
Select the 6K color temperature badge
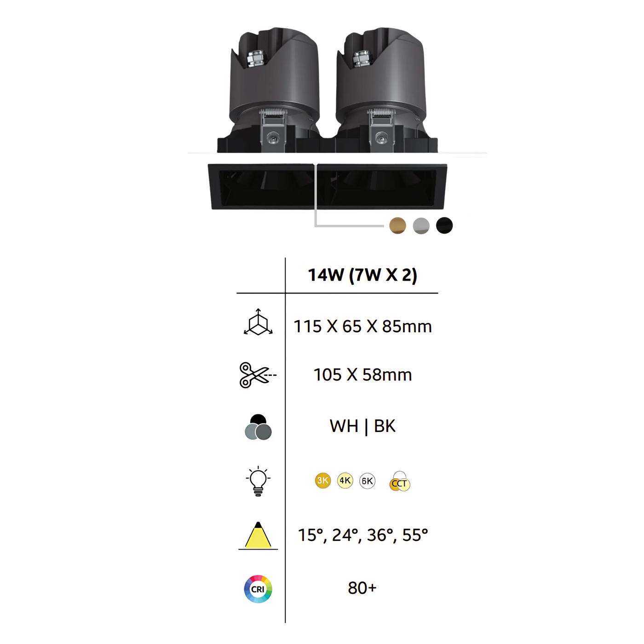(367, 481)
